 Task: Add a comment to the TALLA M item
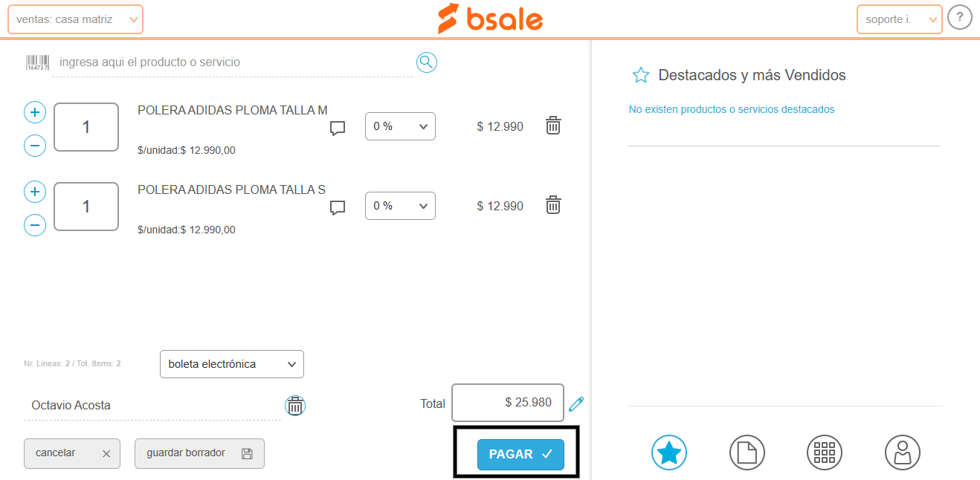pos(338,129)
